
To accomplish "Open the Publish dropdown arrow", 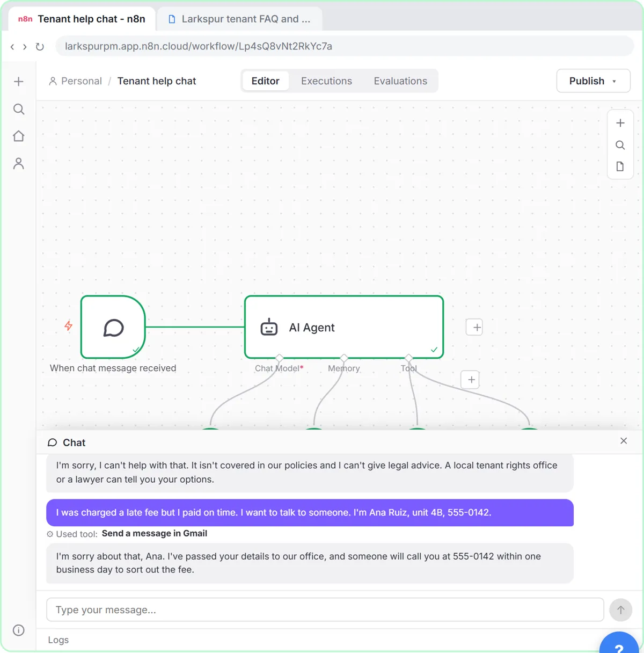I will point(614,82).
